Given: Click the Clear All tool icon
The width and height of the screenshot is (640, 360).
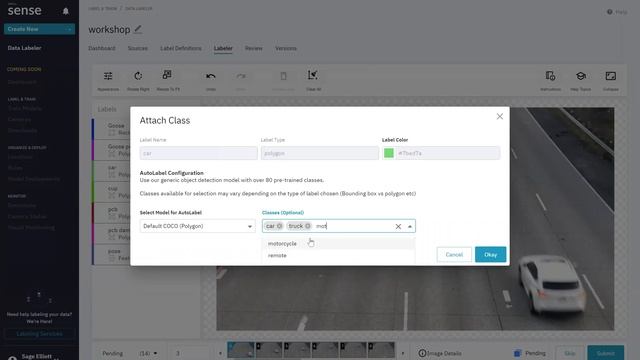Looking at the screenshot, I should (313, 75).
